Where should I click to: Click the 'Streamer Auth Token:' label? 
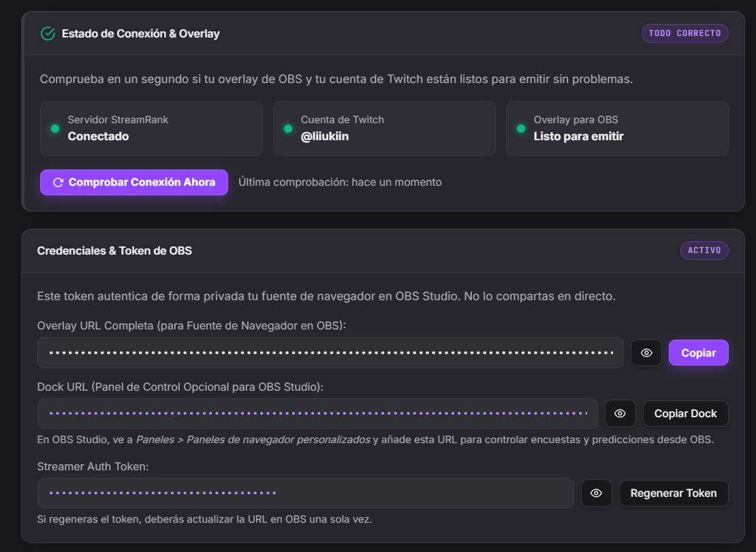tap(93, 467)
